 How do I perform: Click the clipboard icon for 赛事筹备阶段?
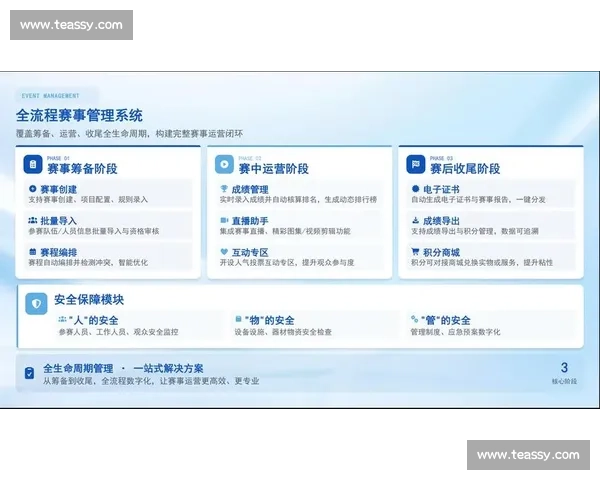pos(33,164)
